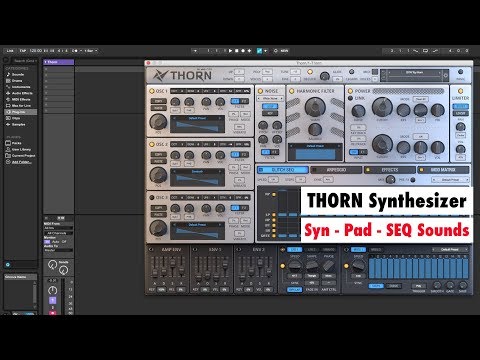Click the blue preview button below the browser
The height and width of the screenshot is (360, 480).
point(8,265)
